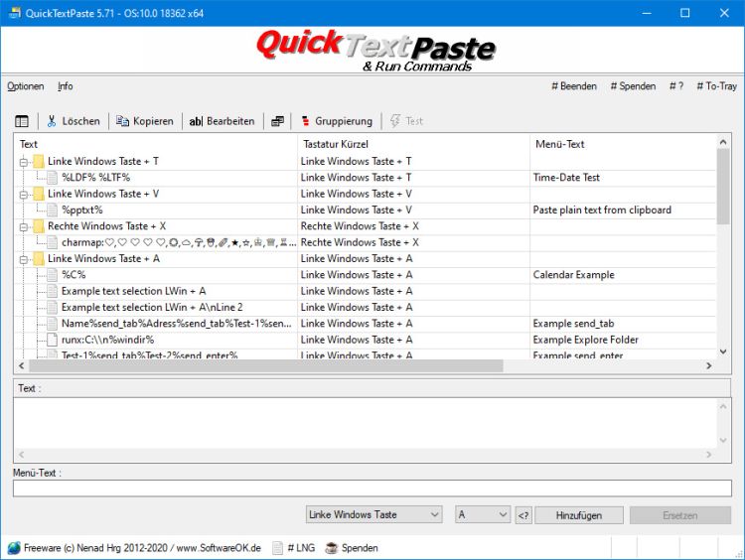
Task: Open the Optionen menu
Action: [x=26, y=86]
